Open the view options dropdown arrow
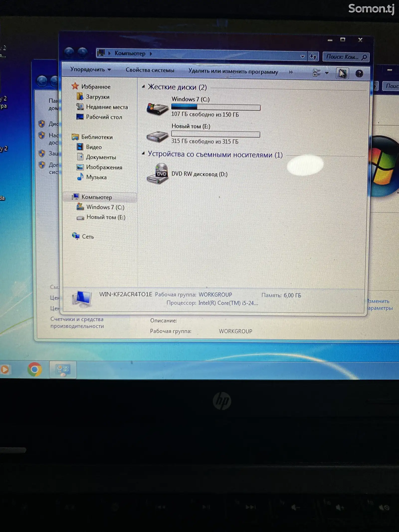The image size is (399, 532). click(327, 73)
